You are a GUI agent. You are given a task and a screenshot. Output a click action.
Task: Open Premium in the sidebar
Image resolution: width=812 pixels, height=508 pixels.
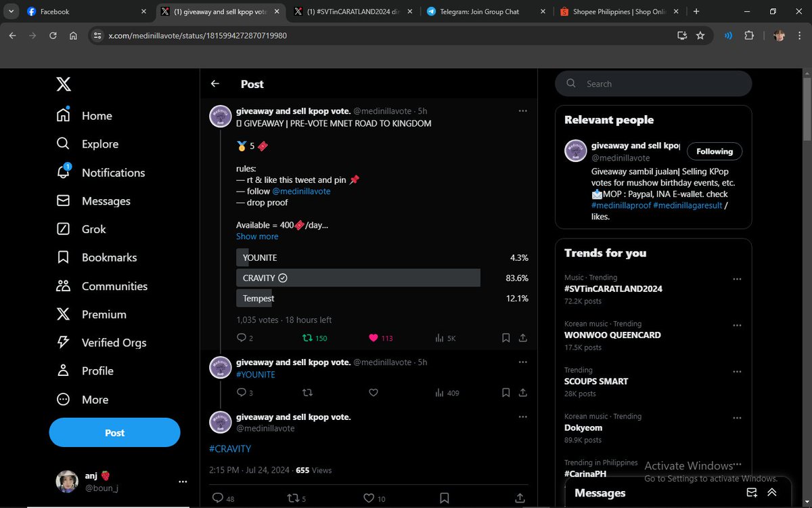click(x=91, y=314)
